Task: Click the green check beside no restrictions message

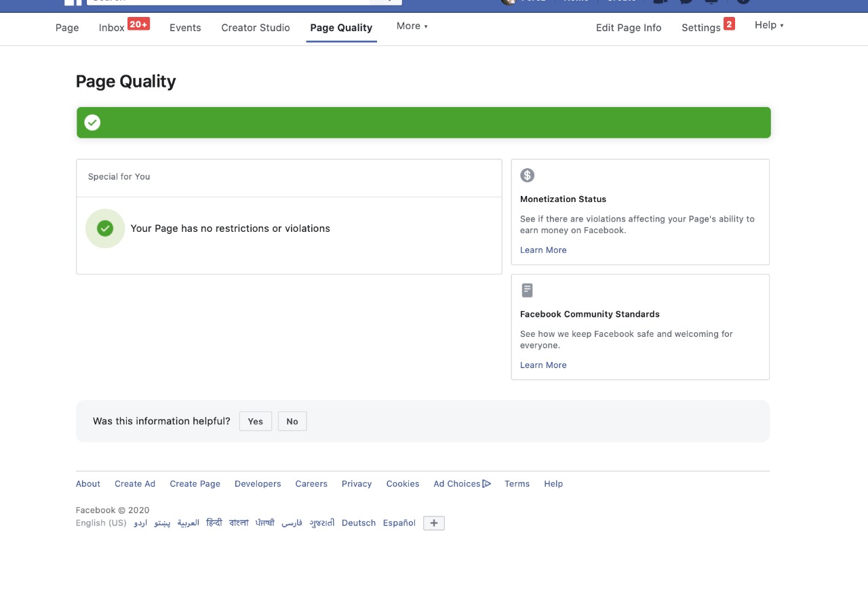Action: [x=105, y=228]
